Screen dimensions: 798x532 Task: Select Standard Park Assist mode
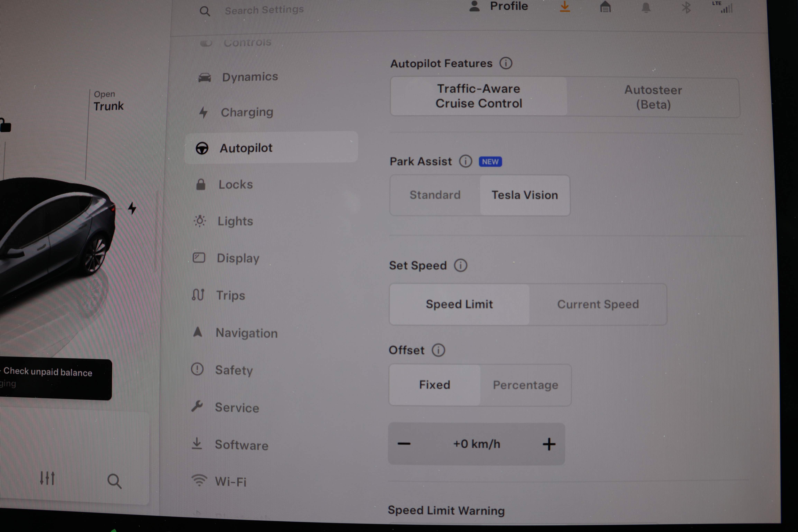[435, 195]
